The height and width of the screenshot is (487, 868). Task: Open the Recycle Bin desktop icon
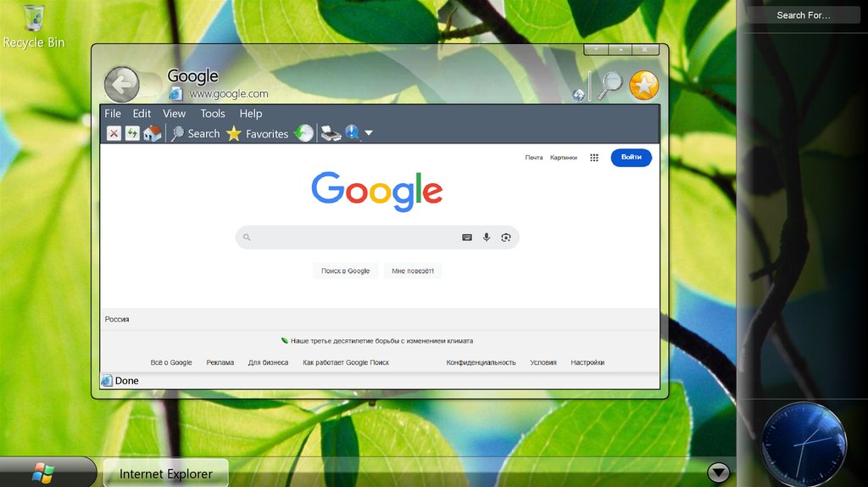[x=34, y=26]
